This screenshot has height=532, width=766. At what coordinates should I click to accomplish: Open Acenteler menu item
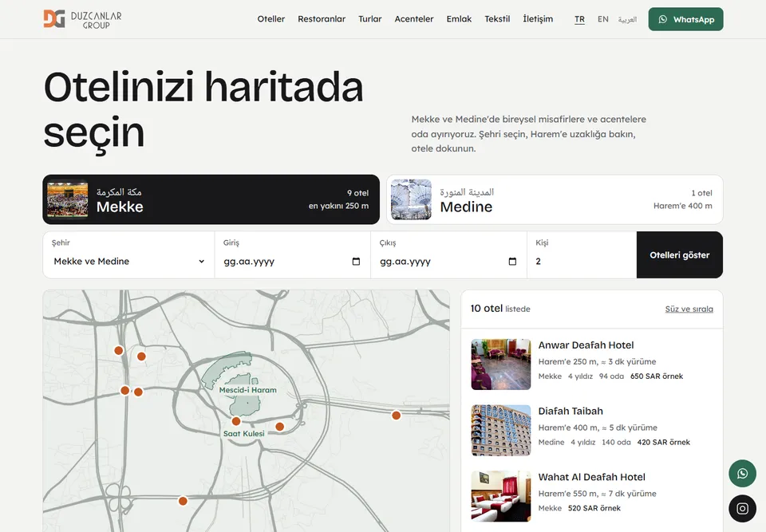click(x=414, y=19)
